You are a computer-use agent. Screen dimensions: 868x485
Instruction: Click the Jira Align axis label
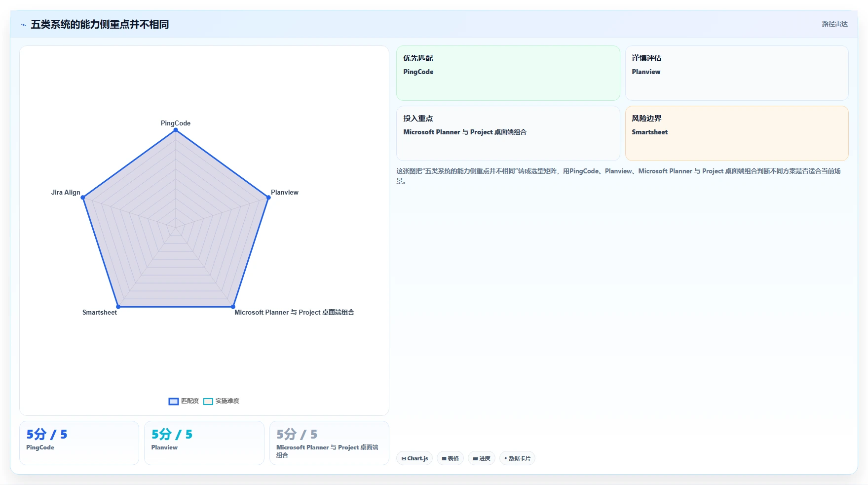pos(66,192)
